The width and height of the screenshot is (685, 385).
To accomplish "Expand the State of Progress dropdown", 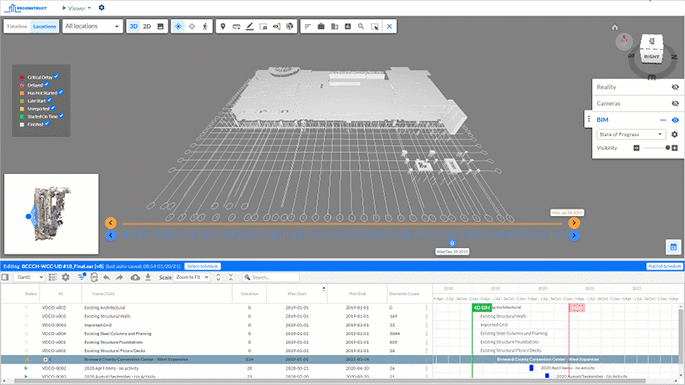I will (x=631, y=134).
